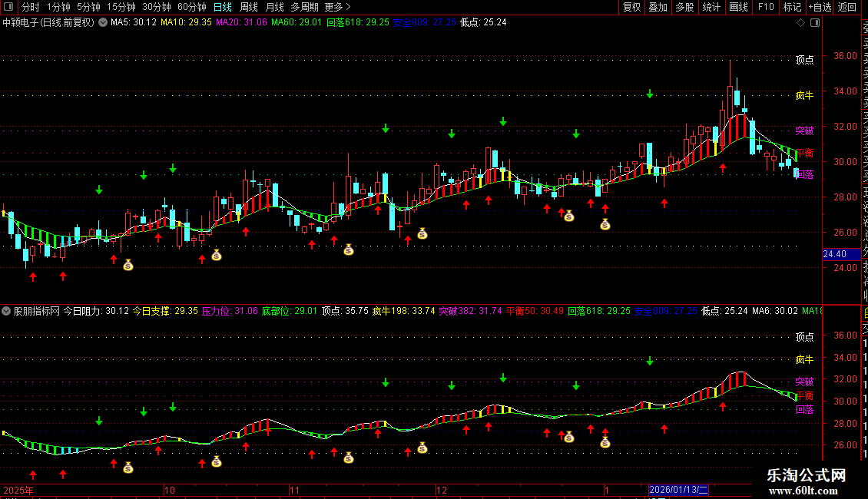
Task: Select the 1分钟 period
Action: tap(58, 7)
